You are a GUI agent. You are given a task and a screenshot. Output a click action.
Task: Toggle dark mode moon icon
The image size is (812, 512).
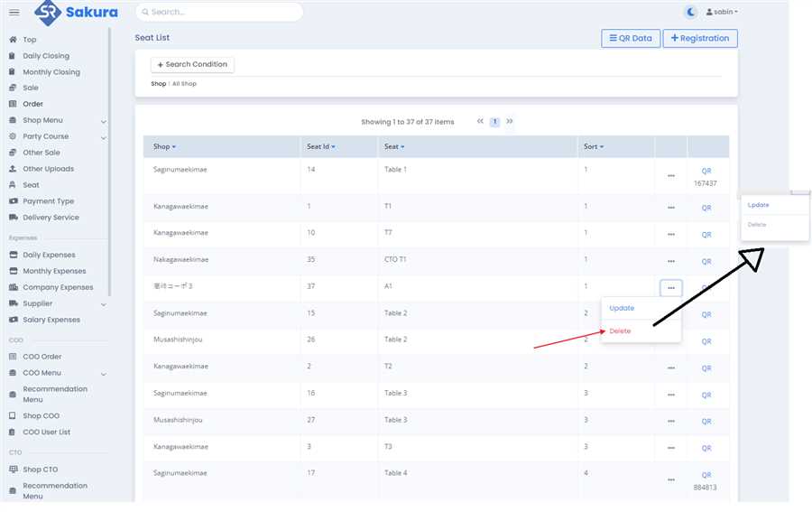(x=691, y=12)
